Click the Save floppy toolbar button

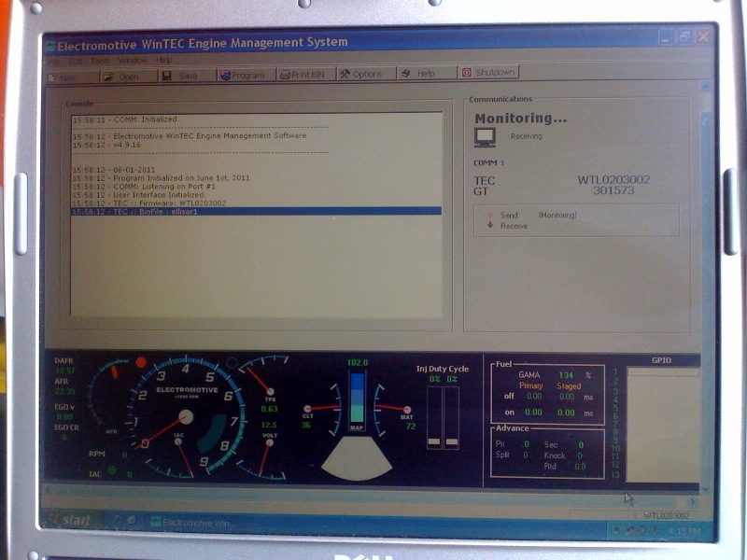[x=188, y=76]
